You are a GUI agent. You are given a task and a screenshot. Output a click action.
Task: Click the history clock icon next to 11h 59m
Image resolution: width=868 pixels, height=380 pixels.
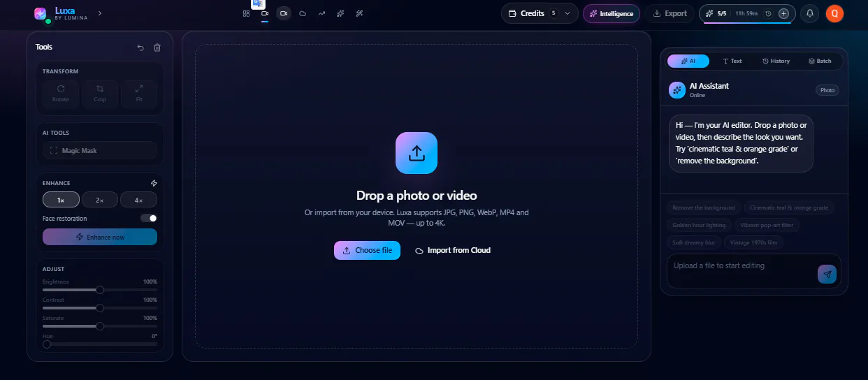tap(768, 13)
